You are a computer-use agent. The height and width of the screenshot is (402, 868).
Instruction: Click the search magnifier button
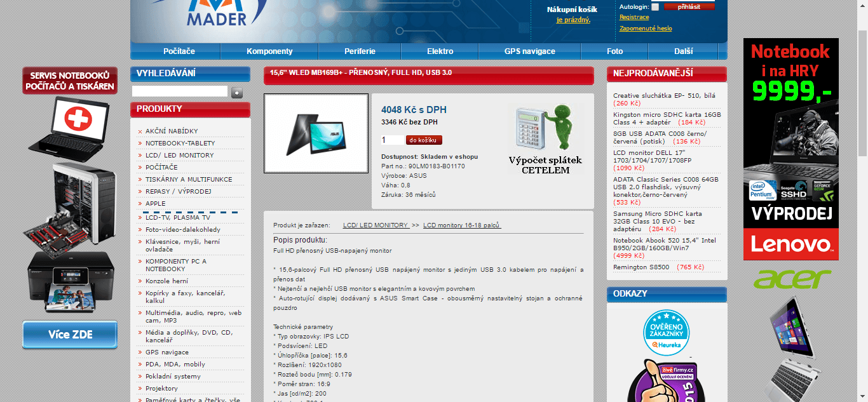click(x=237, y=93)
